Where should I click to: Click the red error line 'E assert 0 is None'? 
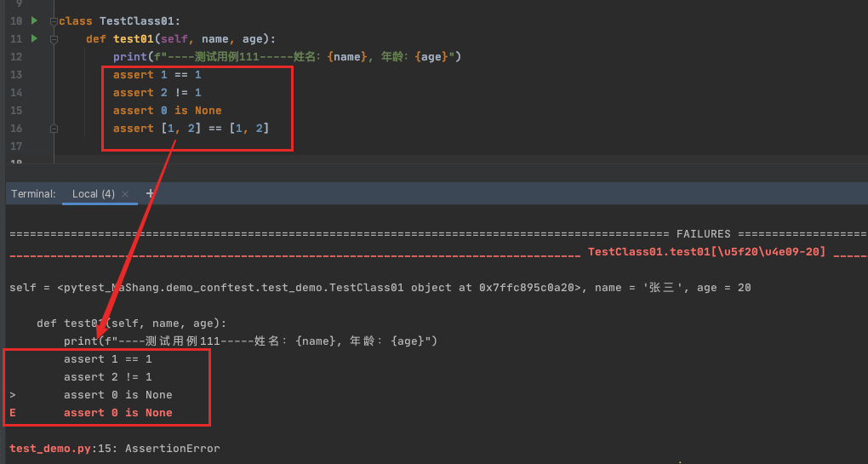[117, 413]
